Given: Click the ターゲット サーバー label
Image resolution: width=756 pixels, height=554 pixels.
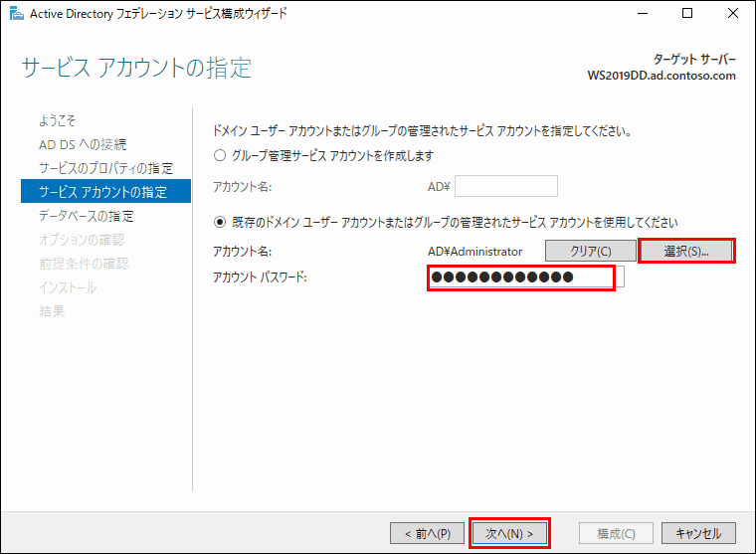Looking at the screenshot, I should pyautogui.click(x=694, y=60).
